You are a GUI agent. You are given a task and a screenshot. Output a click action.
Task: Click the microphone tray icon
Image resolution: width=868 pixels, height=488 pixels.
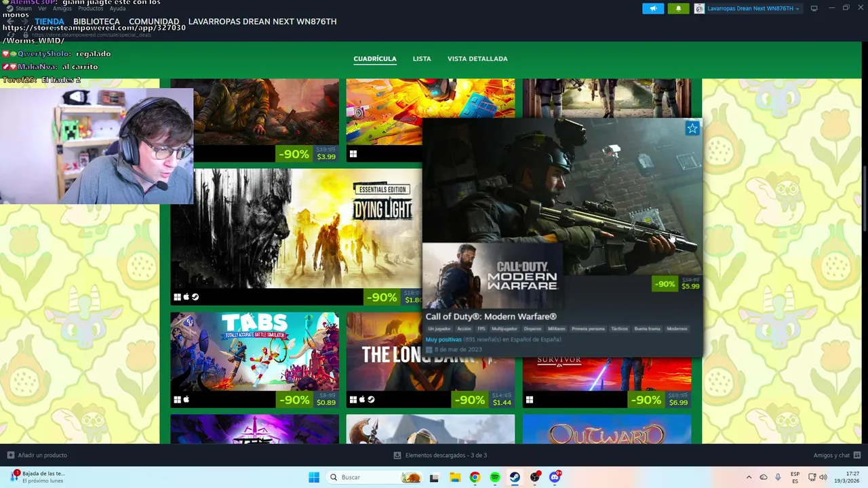(778, 477)
